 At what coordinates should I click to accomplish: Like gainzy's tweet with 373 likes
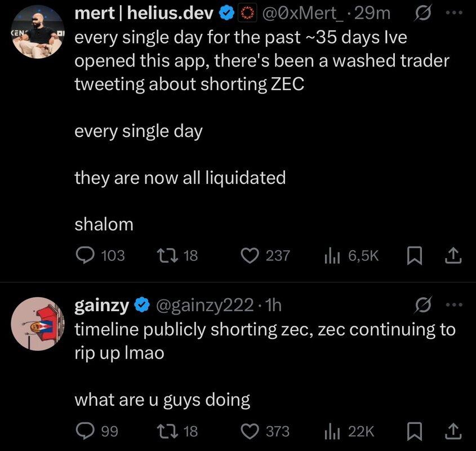pyautogui.click(x=249, y=431)
